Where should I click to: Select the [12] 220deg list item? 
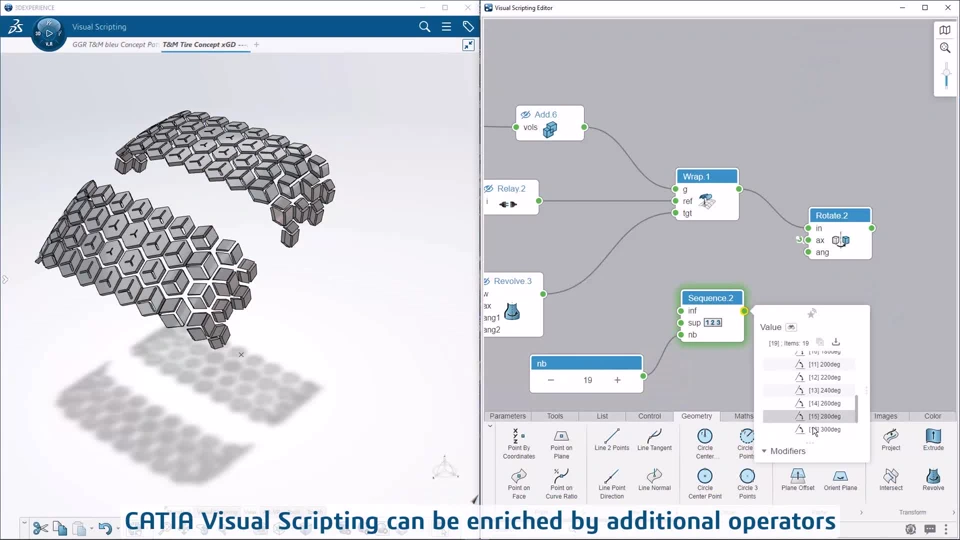point(809,377)
